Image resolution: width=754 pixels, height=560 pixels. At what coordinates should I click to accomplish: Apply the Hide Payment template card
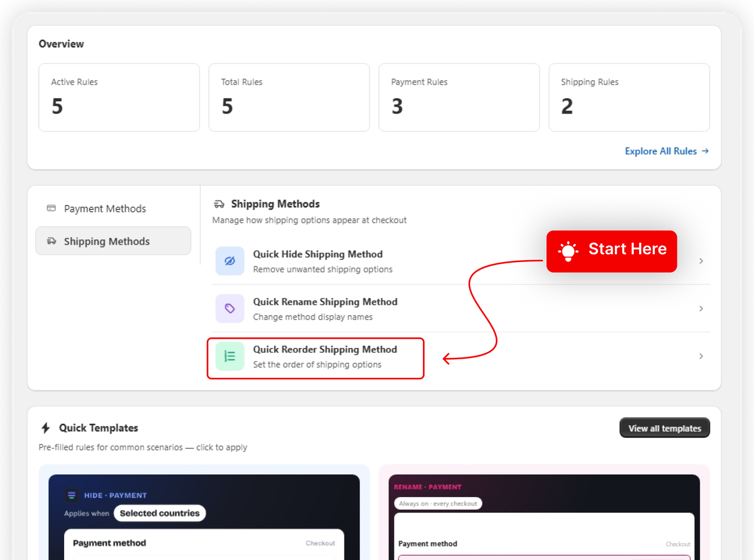click(x=204, y=512)
